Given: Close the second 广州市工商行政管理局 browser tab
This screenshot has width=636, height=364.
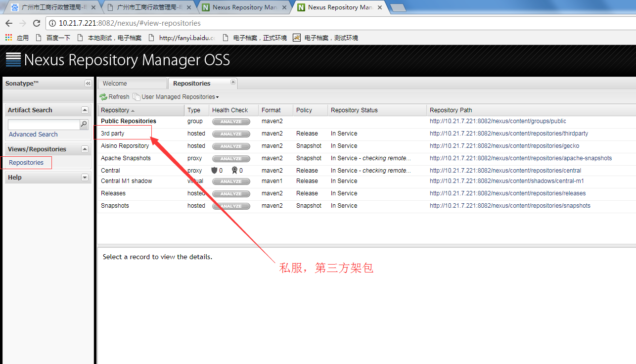Looking at the screenshot, I should [189, 7].
